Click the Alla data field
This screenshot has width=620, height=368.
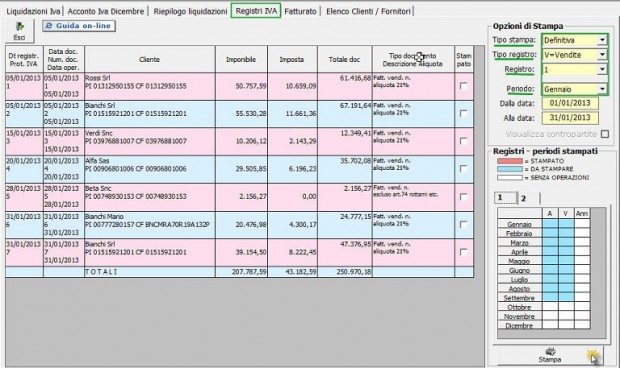[x=570, y=118]
